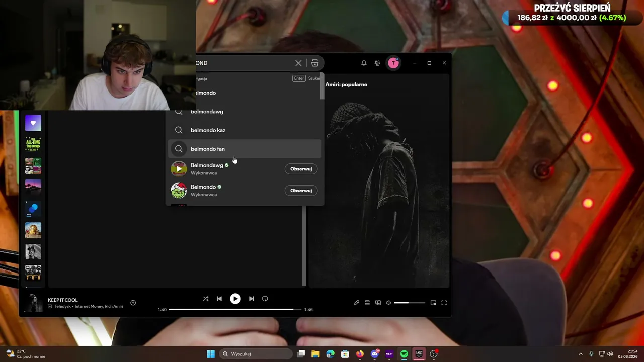Open the clock and date panel
644x362 pixels.
[x=628, y=354]
